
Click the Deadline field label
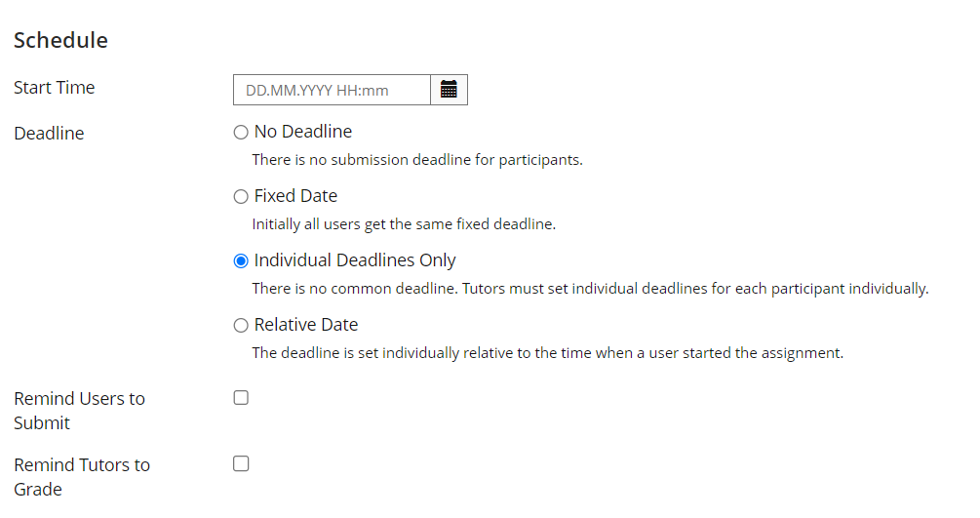pos(49,134)
